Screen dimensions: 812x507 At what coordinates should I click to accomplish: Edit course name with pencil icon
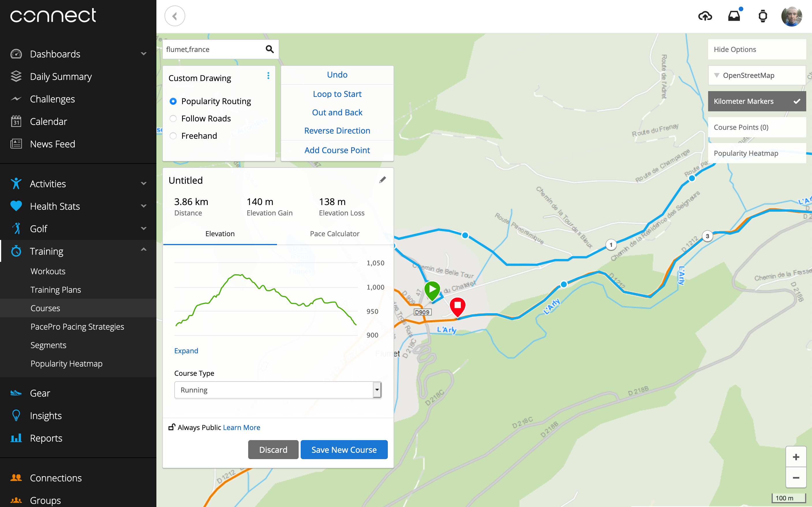(382, 180)
